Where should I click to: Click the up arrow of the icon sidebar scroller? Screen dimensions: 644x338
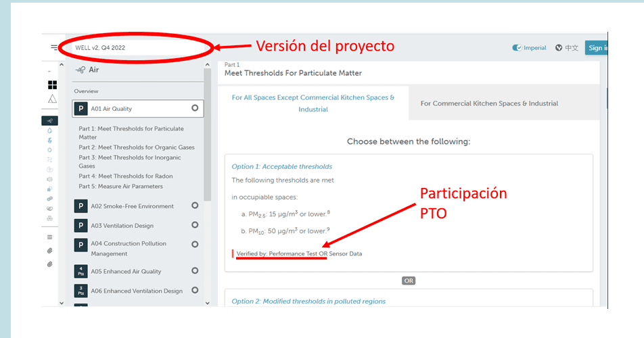pos(62,65)
